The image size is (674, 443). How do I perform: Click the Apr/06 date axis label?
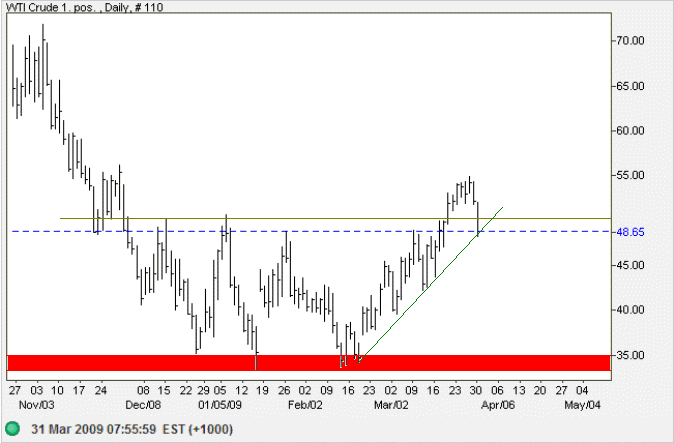[498, 405]
